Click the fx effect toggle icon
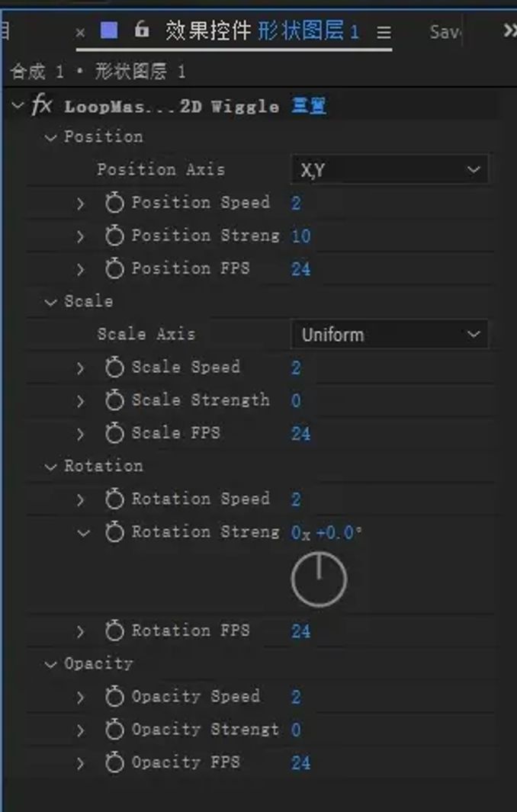 tap(41, 106)
